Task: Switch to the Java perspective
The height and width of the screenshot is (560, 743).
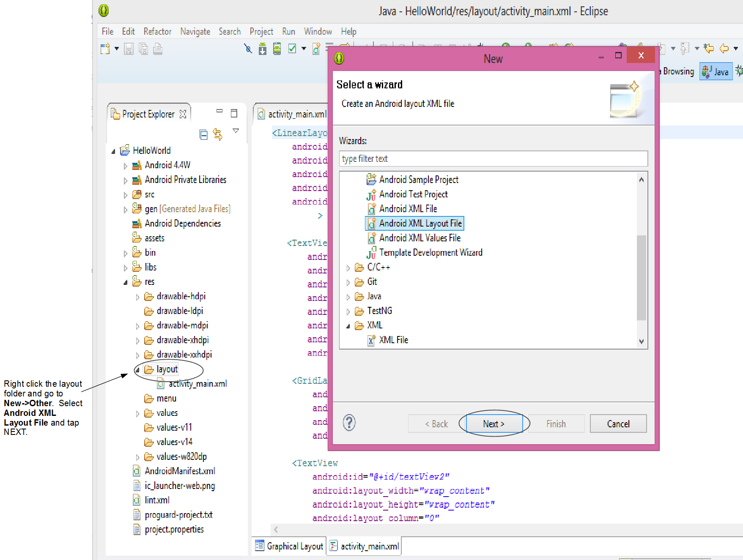Action: click(x=716, y=71)
